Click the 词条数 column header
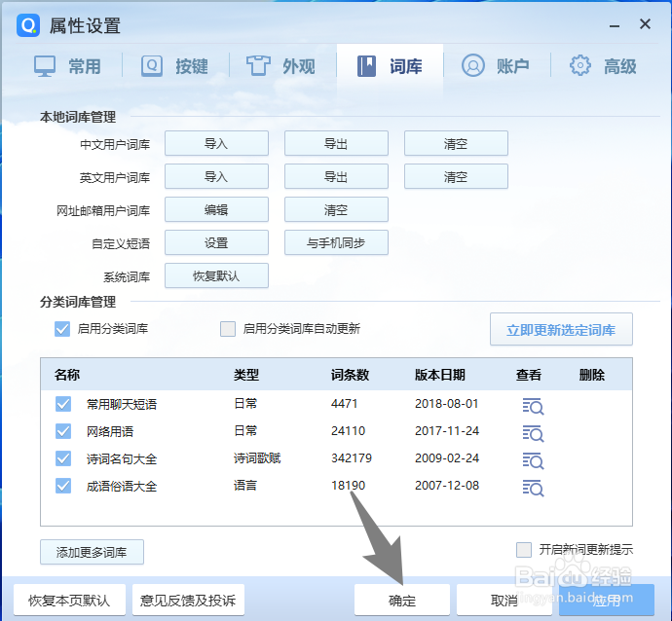Screen dimensions: 672x621 coord(350,375)
